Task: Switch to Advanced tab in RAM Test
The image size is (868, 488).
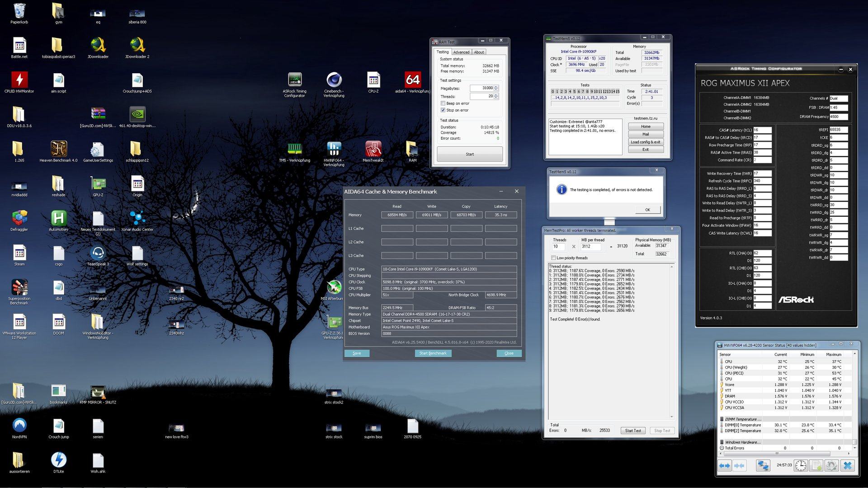Action: (461, 52)
